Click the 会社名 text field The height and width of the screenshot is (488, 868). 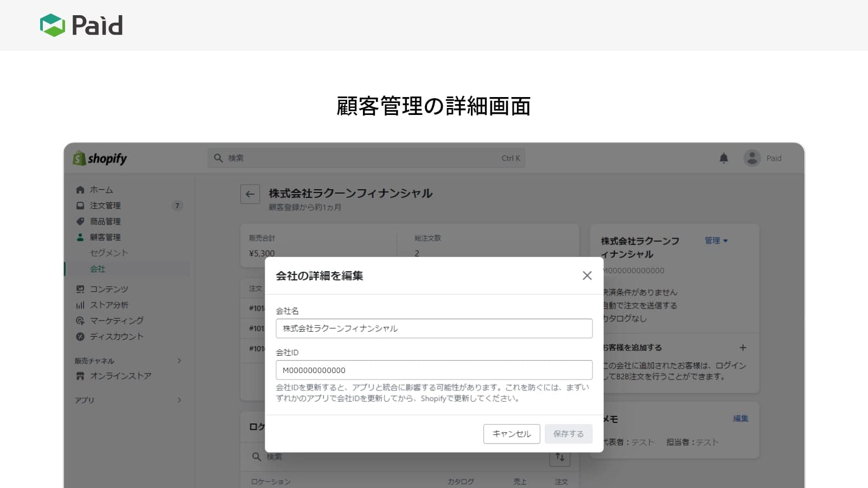pyautogui.click(x=434, y=329)
